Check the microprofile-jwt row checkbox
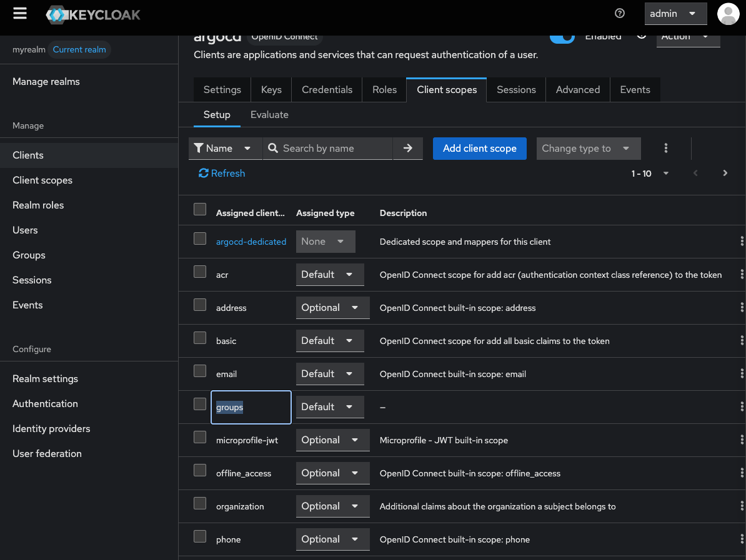This screenshot has height=560, width=746. 200,438
